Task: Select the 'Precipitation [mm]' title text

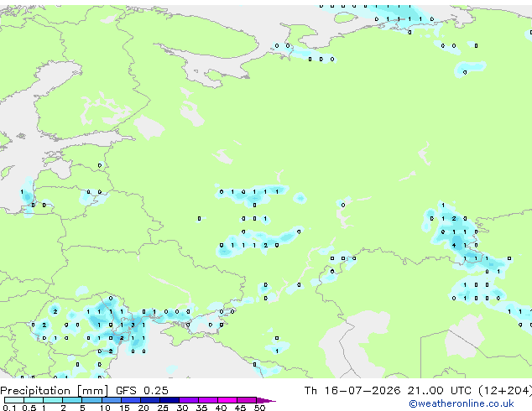Action: (55, 391)
